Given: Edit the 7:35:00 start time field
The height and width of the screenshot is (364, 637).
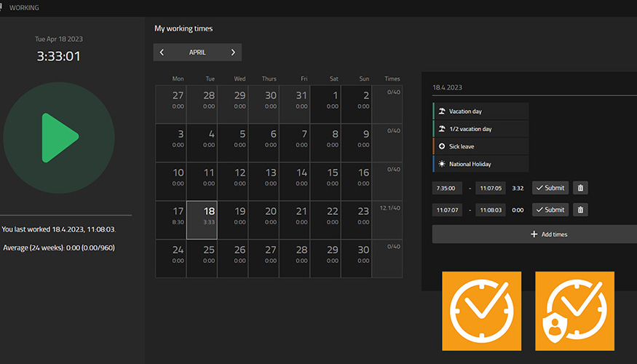Looking at the screenshot, I should click(447, 188).
